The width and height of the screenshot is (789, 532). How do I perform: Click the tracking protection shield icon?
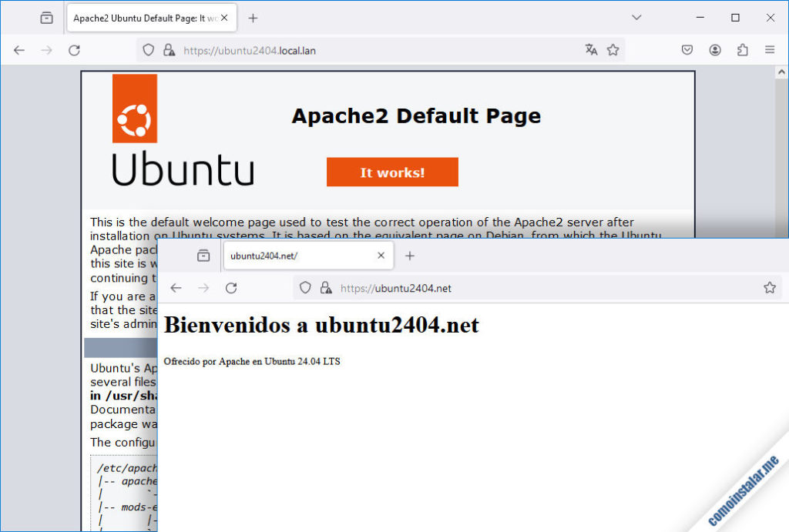(148, 49)
